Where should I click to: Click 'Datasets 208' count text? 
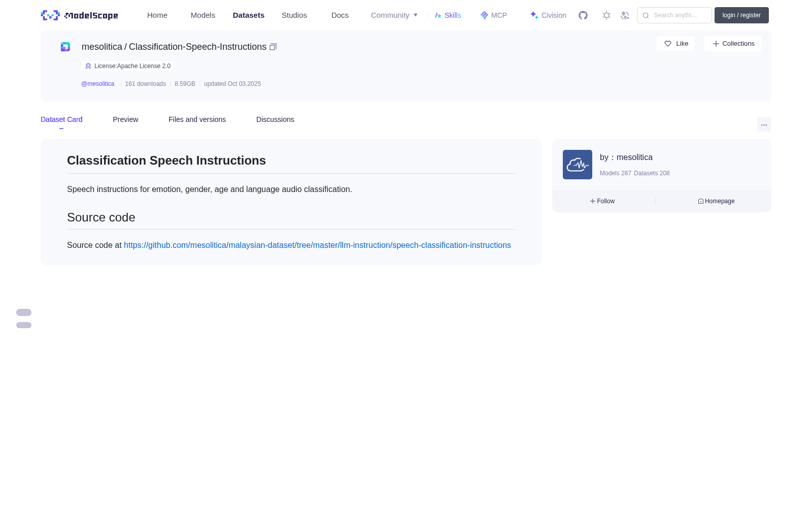point(652,173)
